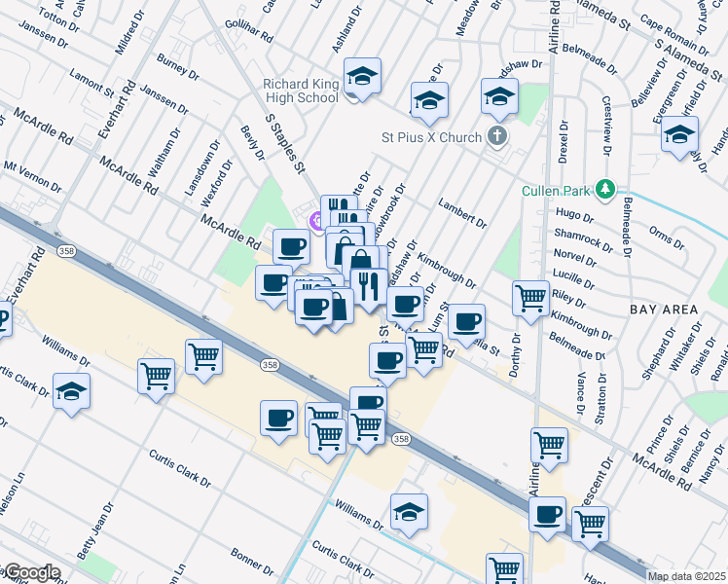This screenshot has width=728, height=584.
Task: Click the BAY AREA neighborhood label
Action: pyautogui.click(x=664, y=309)
